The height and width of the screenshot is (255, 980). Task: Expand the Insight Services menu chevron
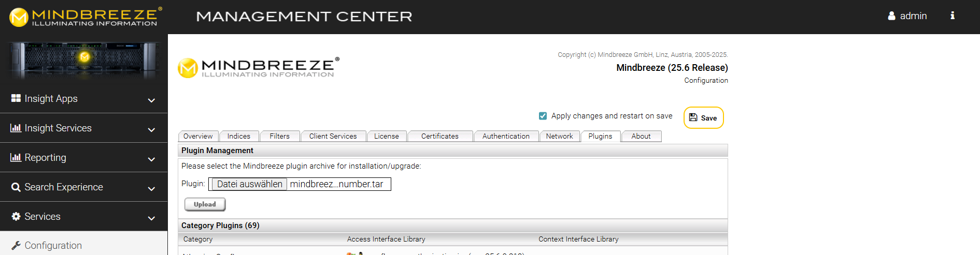tap(151, 130)
